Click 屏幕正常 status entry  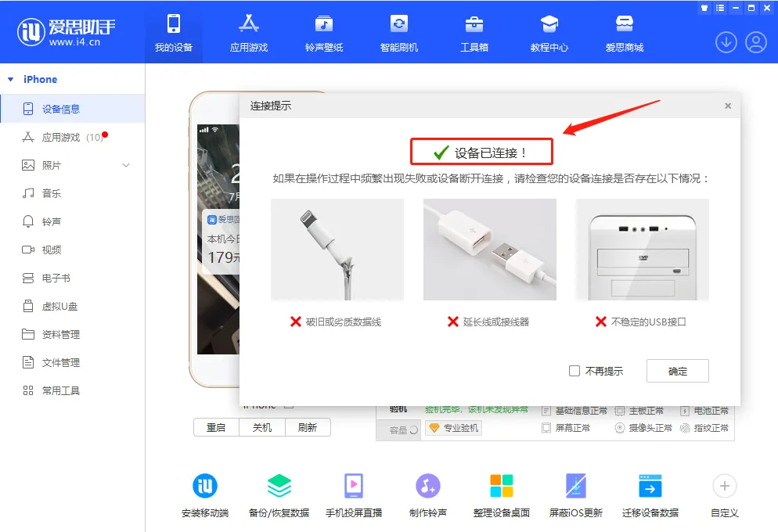tap(566, 428)
